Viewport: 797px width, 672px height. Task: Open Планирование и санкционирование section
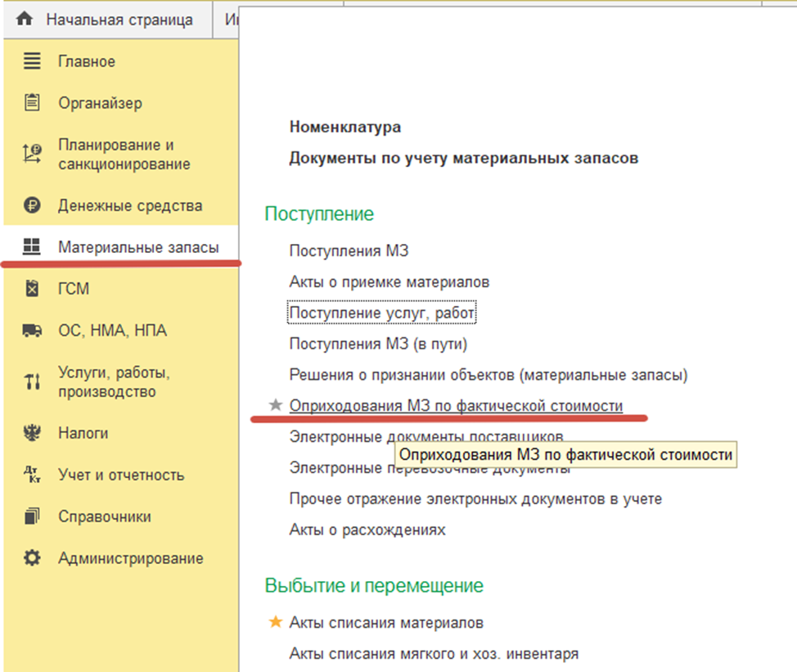click(124, 154)
